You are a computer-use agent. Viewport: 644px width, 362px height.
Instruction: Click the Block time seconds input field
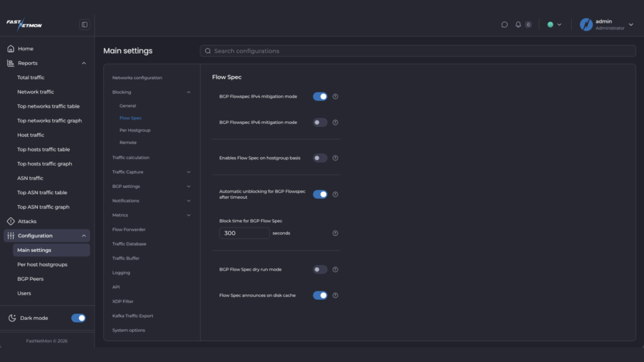(244, 233)
